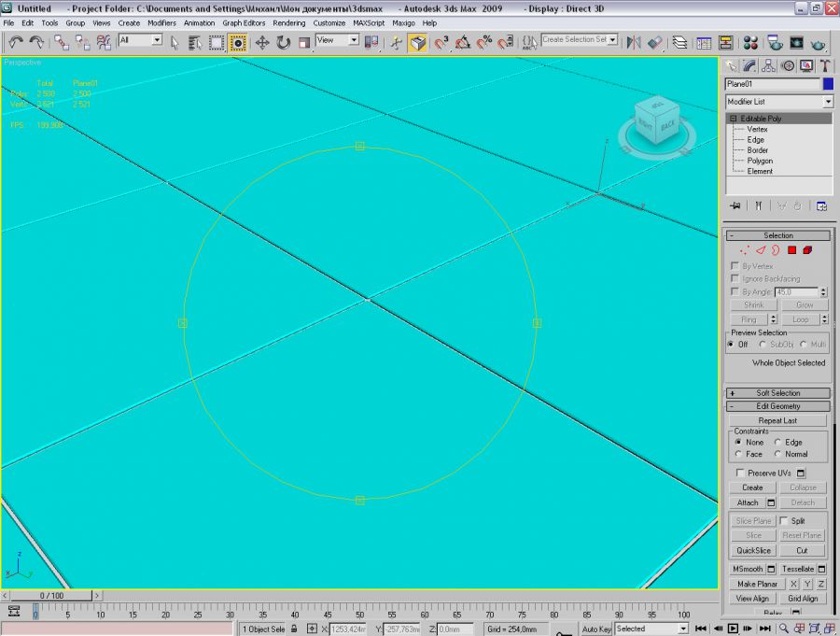Set constraint to Normal radio
Image resolution: width=840 pixels, height=636 pixels.
click(x=777, y=454)
